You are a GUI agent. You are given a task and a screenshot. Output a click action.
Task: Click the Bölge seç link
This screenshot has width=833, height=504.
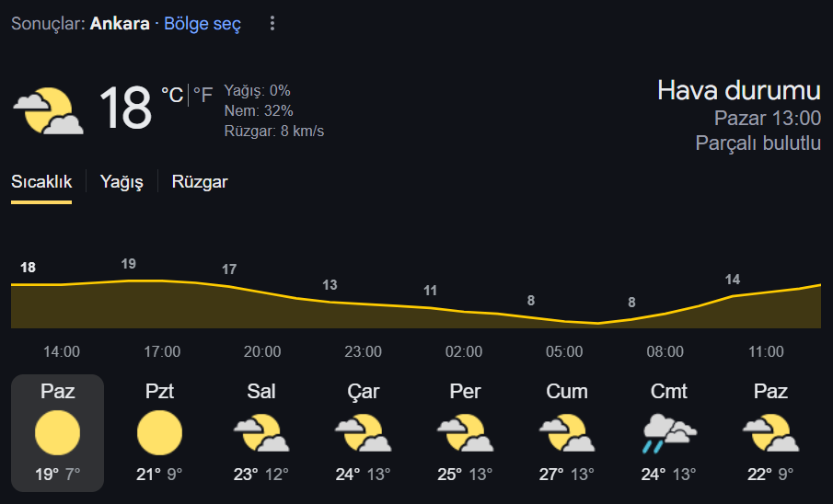point(202,23)
